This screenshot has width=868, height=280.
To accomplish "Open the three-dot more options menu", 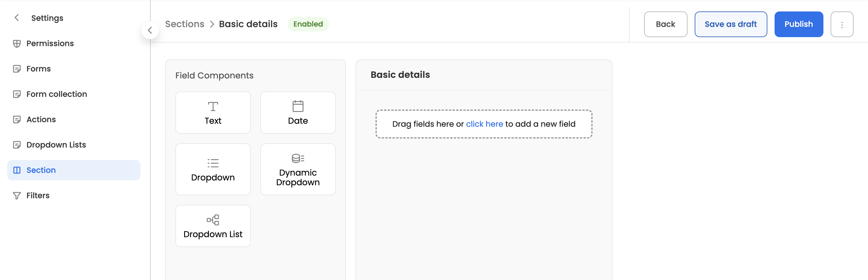I will [842, 25].
